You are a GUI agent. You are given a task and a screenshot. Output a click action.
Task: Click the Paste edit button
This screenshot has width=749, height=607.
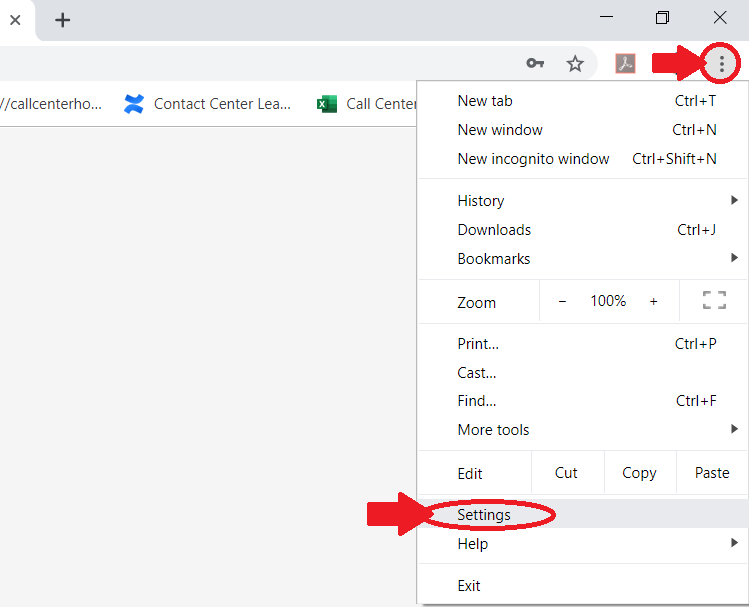712,473
